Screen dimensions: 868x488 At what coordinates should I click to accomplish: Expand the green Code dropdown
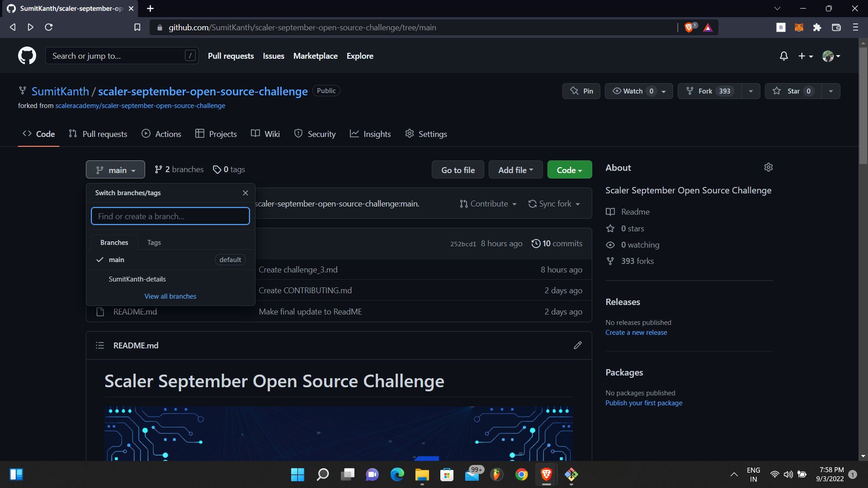point(569,170)
